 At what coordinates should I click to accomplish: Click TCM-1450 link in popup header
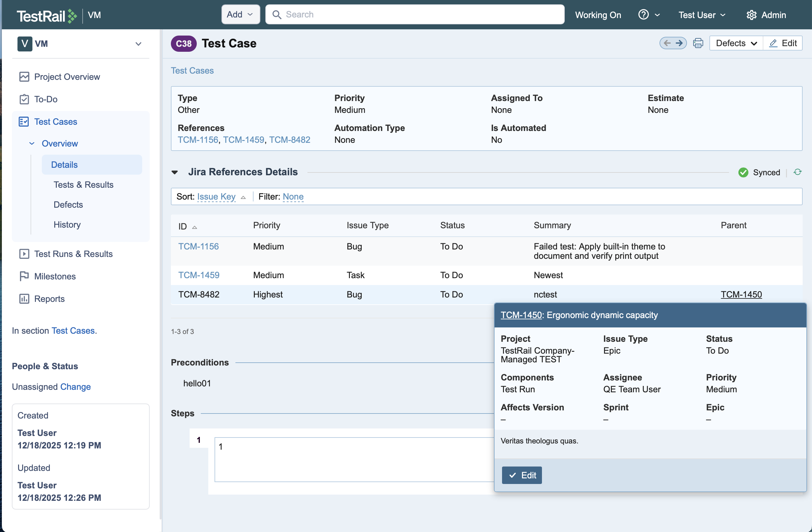[x=521, y=315]
